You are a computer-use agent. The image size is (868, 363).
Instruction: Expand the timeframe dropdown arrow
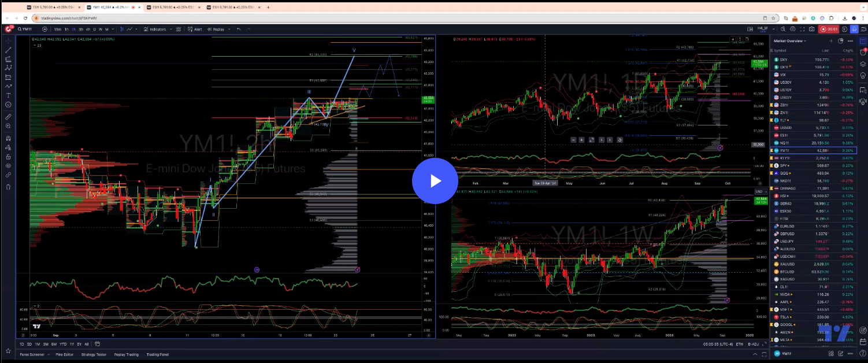113,29
